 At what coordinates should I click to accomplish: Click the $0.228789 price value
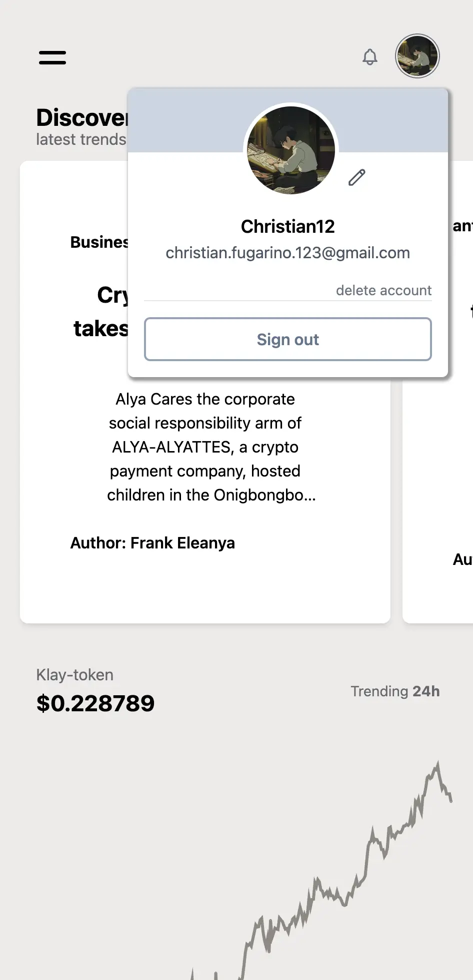[x=95, y=703]
